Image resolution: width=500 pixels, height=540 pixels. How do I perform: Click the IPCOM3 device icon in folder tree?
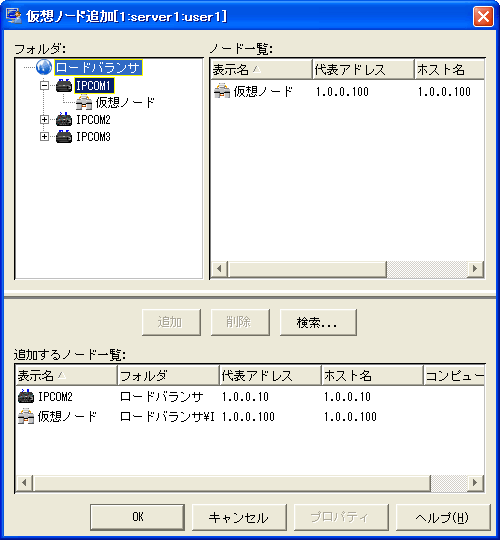tap(64, 136)
